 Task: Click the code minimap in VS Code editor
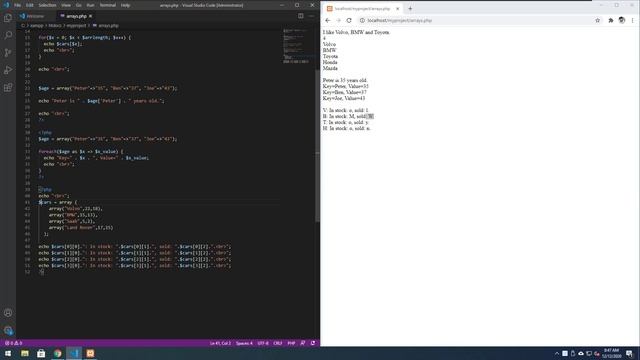point(298,46)
